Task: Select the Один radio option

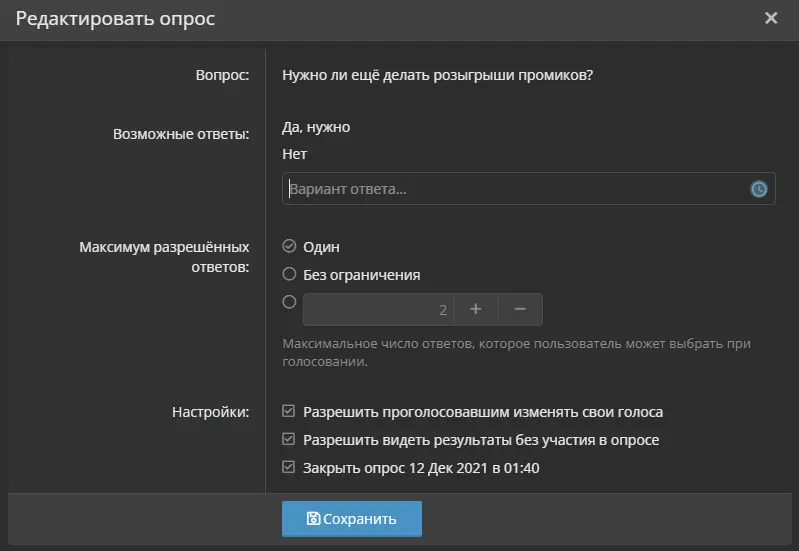Action: tap(289, 246)
